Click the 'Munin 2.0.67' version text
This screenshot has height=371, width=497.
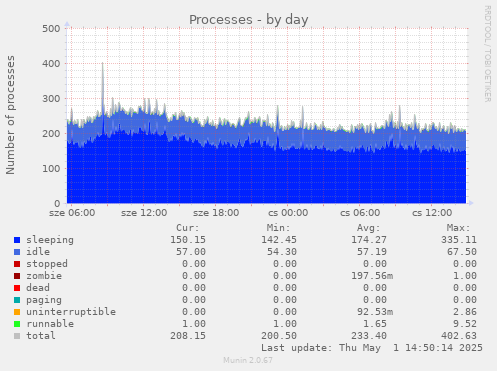(248, 360)
